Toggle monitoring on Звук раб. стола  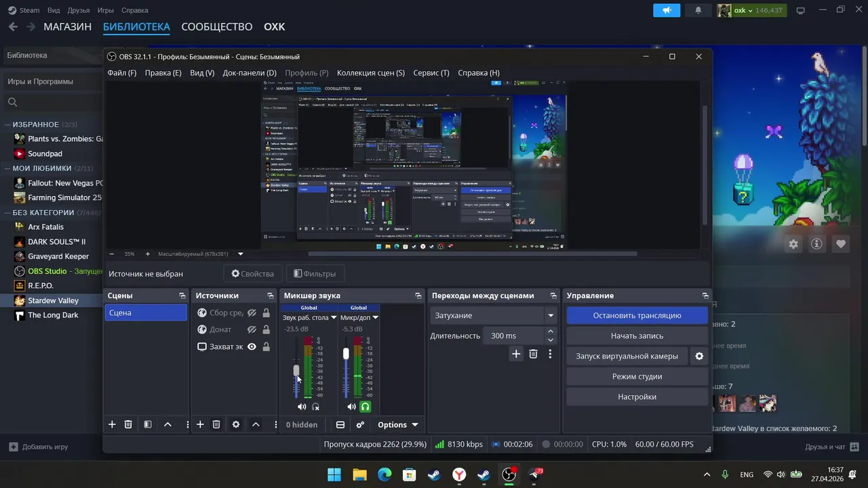[316, 407]
